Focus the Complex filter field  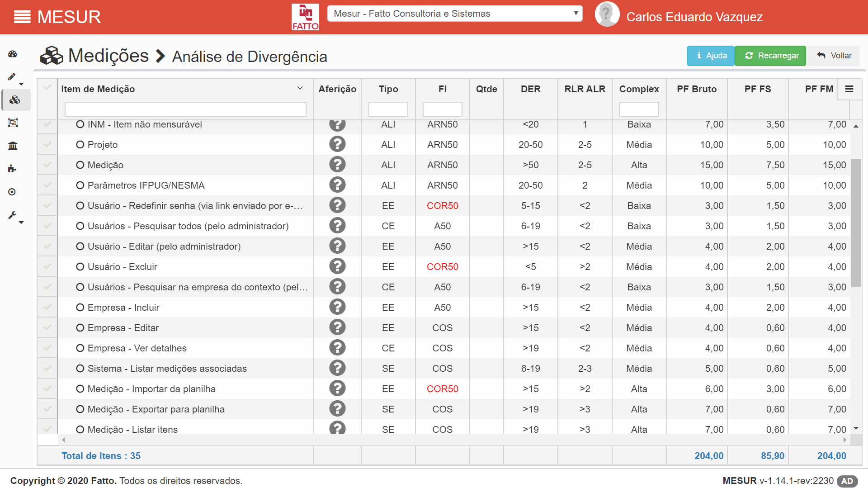click(639, 109)
